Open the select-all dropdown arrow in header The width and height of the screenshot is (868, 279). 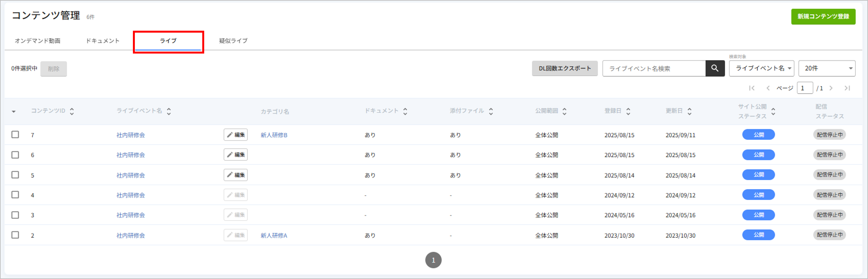tap(14, 111)
